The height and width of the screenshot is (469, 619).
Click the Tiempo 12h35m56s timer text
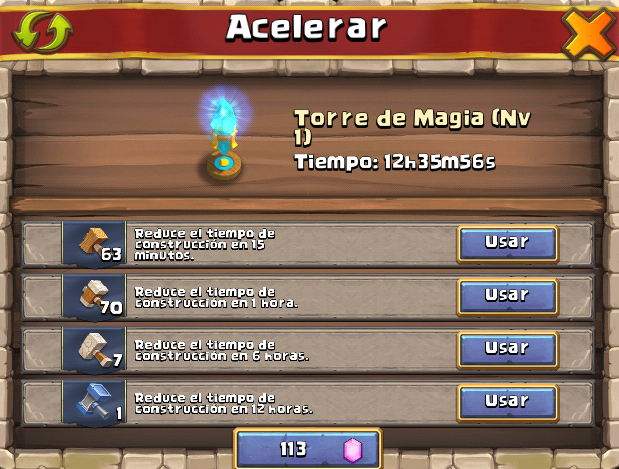click(395, 162)
